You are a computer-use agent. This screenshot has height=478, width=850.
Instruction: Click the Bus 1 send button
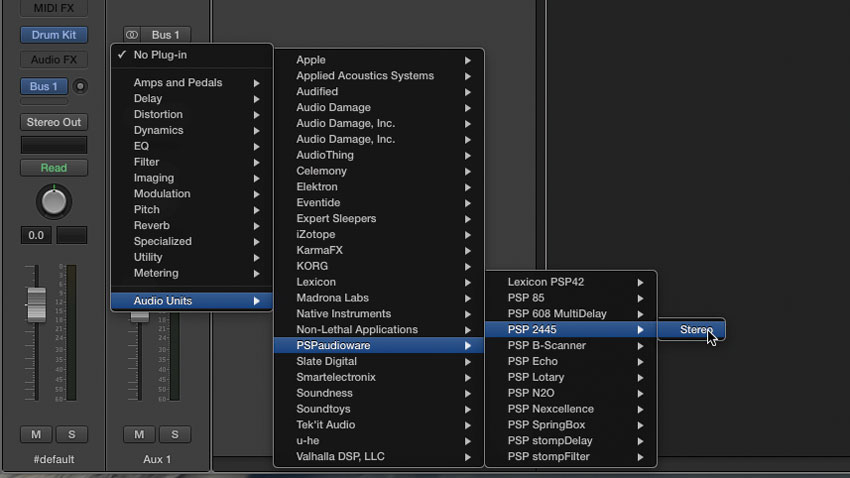pyautogui.click(x=44, y=86)
